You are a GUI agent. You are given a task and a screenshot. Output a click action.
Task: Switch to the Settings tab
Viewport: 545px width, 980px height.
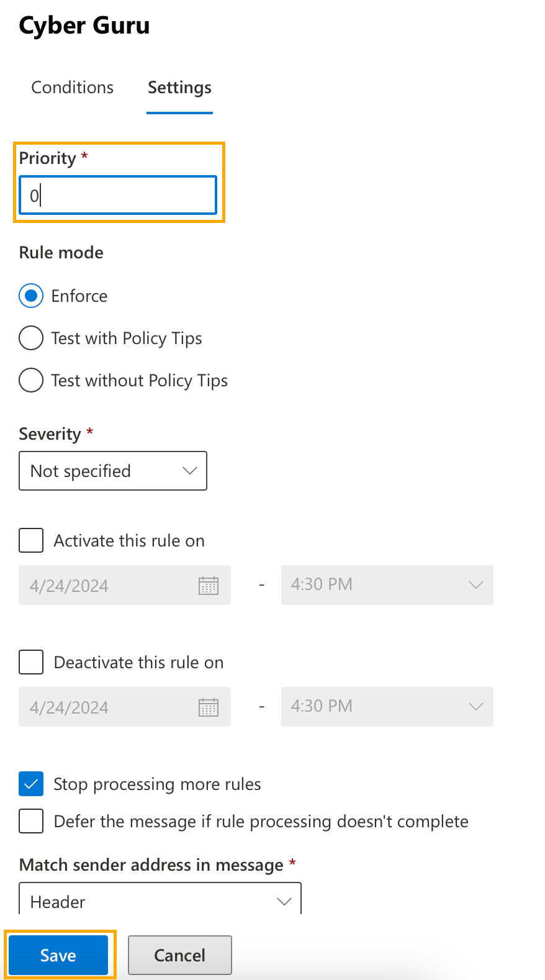pyautogui.click(x=179, y=88)
